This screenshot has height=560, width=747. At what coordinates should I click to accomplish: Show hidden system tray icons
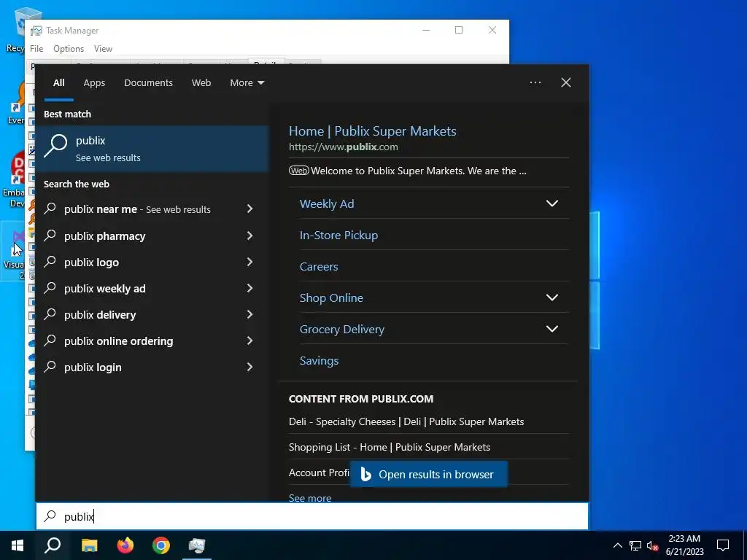tap(617, 545)
